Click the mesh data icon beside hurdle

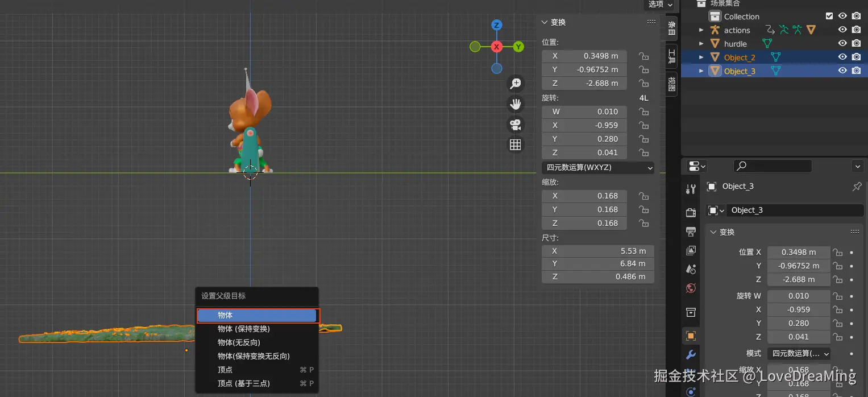(x=767, y=44)
